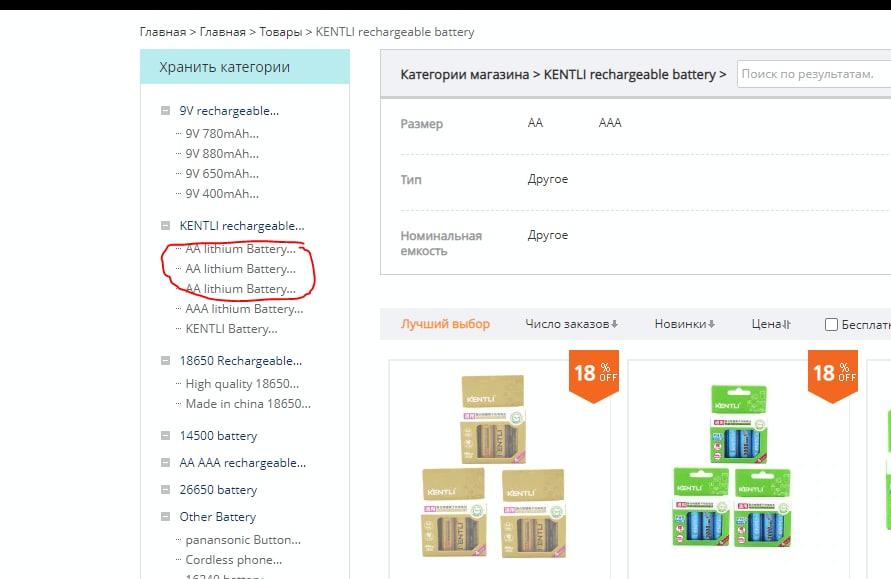This screenshot has width=891, height=579.
Task: Collapse the 9V rechargeable category
Action: point(165,111)
